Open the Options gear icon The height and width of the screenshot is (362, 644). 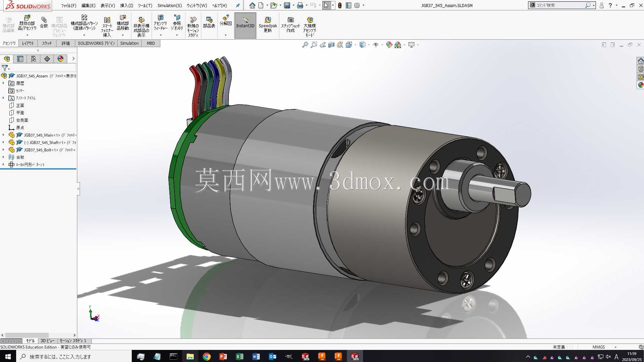pyautogui.click(x=357, y=5)
